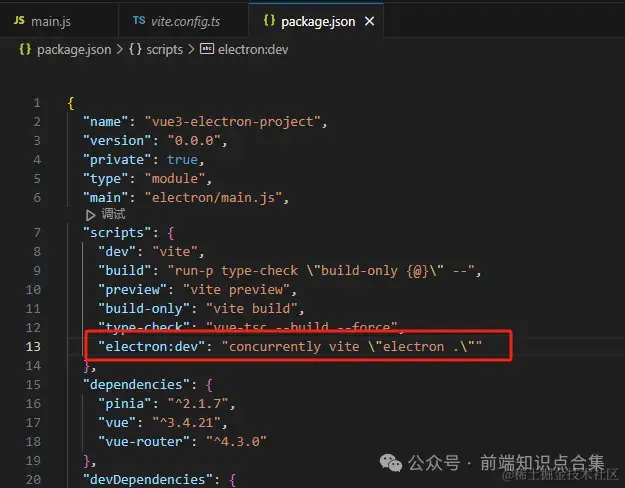
Task: Click the "vue" dependency key
Action: pyautogui.click(x=117, y=422)
